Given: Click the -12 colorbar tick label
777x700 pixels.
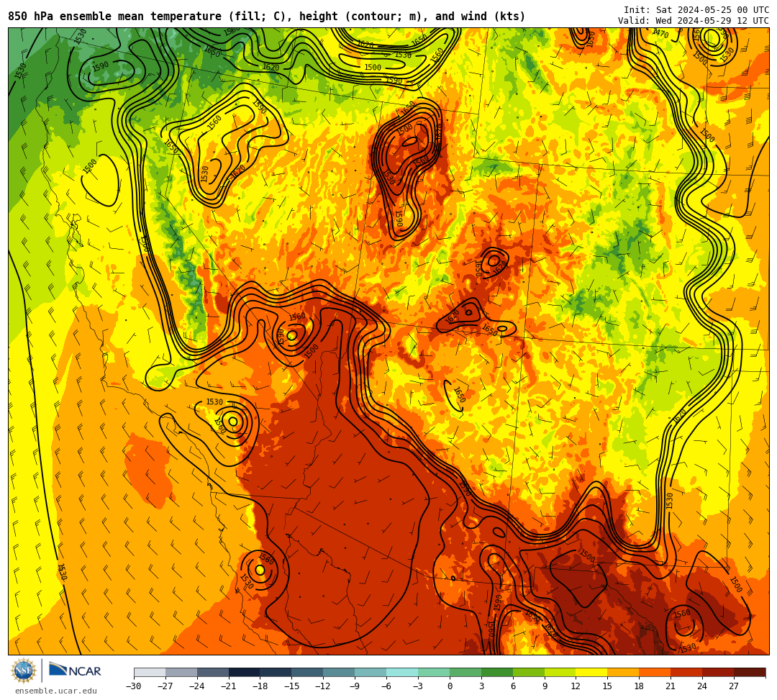Looking at the screenshot, I should click(x=323, y=686).
